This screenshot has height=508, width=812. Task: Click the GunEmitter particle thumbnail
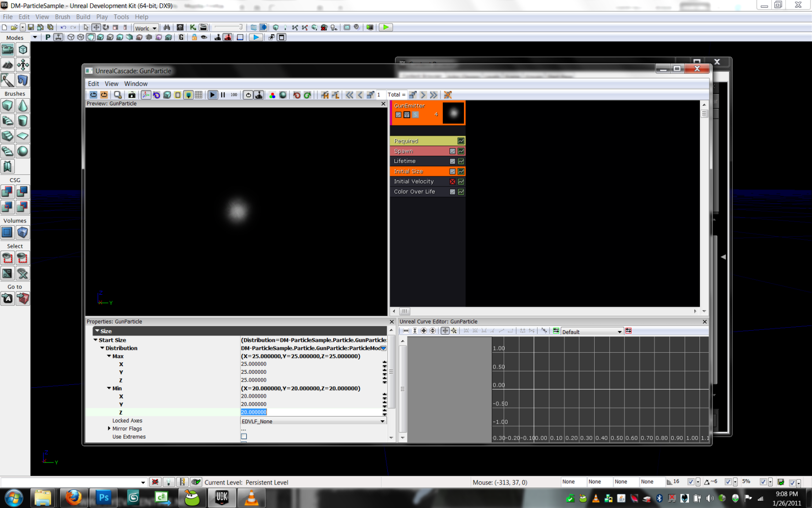pos(453,113)
